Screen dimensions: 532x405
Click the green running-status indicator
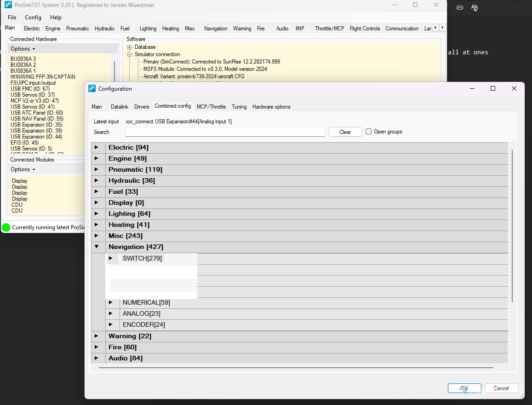click(6, 227)
